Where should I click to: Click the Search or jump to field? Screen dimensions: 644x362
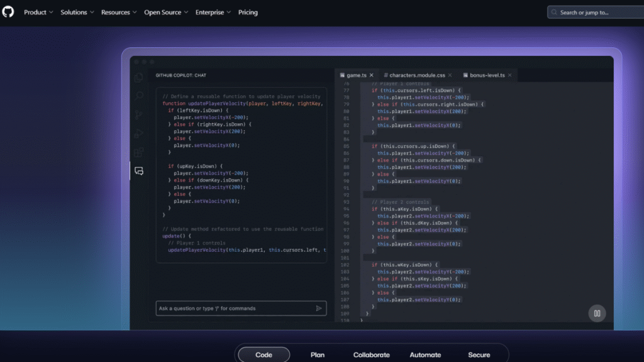pyautogui.click(x=597, y=11)
